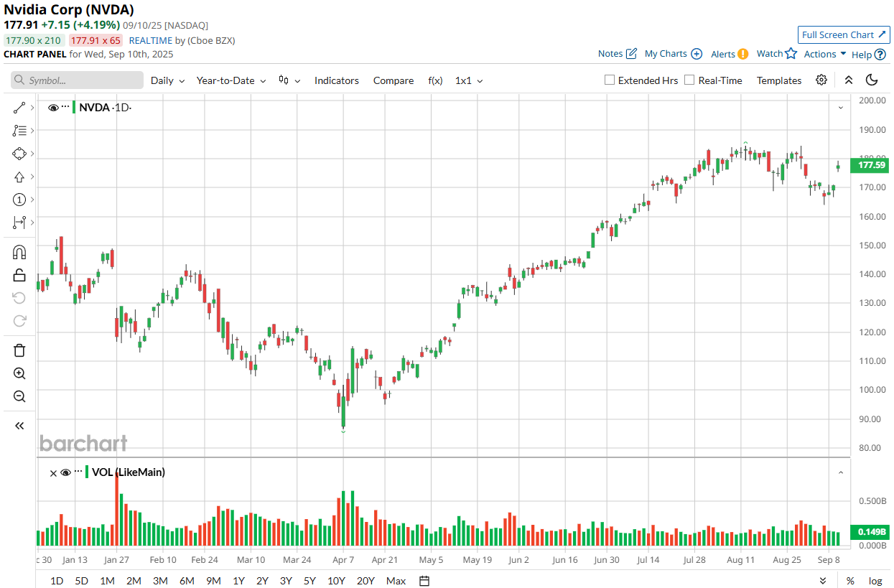The image size is (894, 588).
Task: Click the Symbol search field
Action: [x=77, y=80]
